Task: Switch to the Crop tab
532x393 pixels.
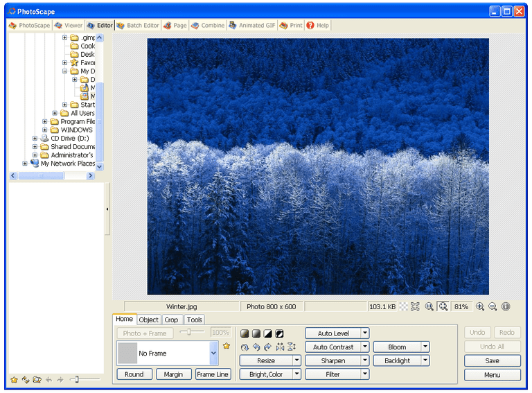Action: (171, 320)
